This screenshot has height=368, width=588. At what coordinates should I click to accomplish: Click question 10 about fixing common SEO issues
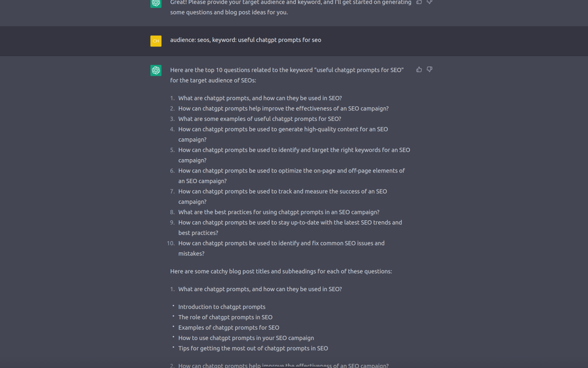(281, 243)
